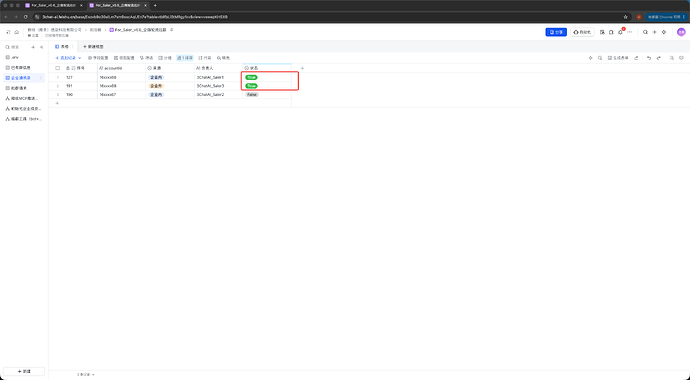Collapse the sidebar with double-chevron icon
Image resolution: width=690 pixels, height=380 pixels.
click(x=42, y=47)
